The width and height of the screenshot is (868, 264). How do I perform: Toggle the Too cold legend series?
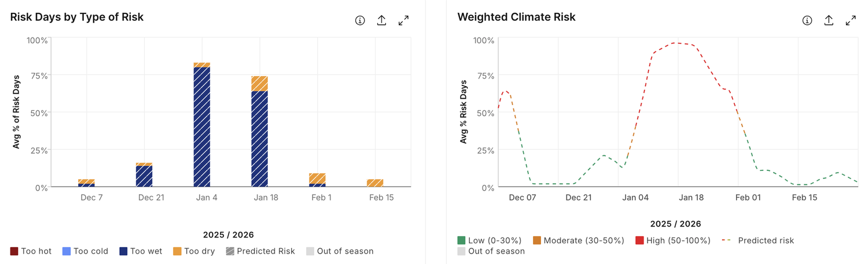click(86, 251)
